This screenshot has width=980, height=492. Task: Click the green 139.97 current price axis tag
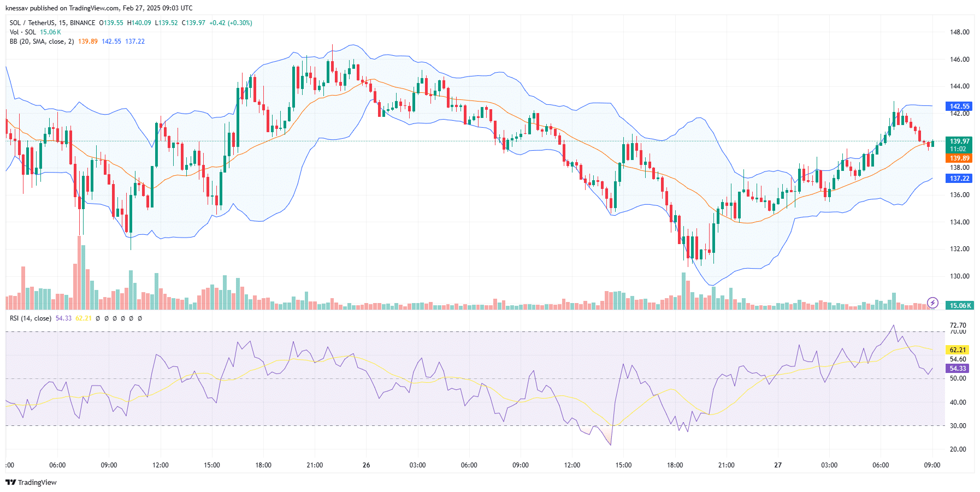pyautogui.click(x=959, y=141)
